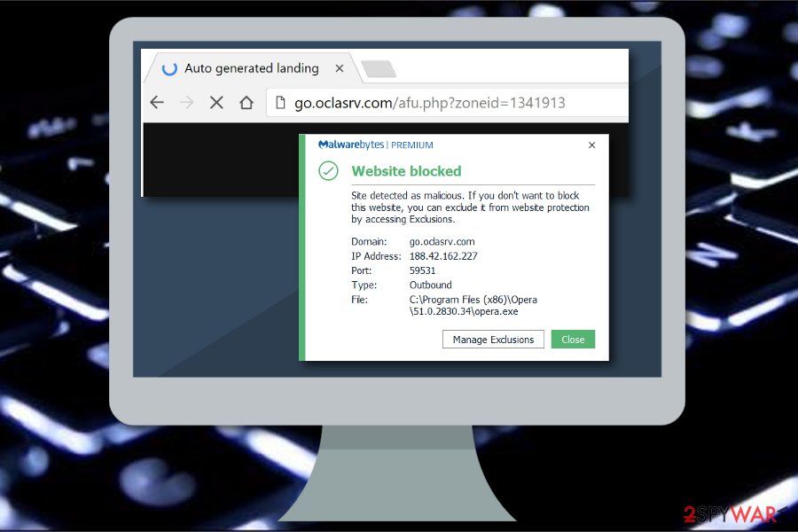
Task: Click the greyed-out forward arrow
Action: click(x=187, y=102)
